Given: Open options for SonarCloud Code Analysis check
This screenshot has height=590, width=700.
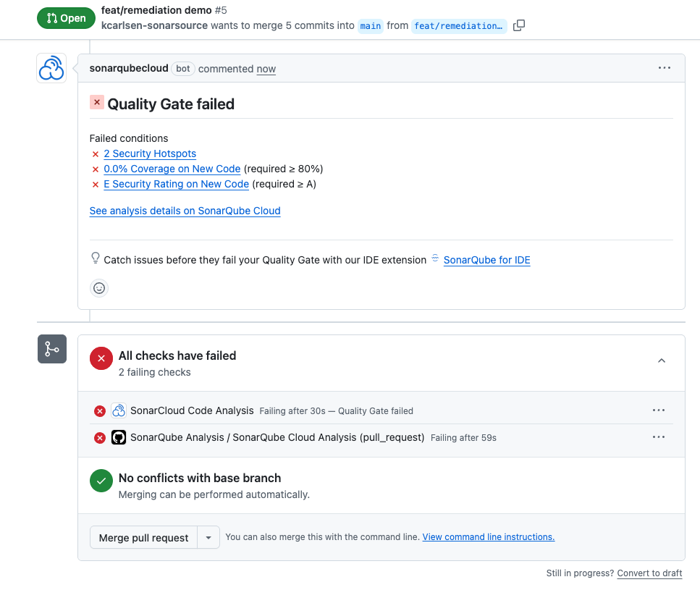Looking at the screenshot, I should [658, 410].
